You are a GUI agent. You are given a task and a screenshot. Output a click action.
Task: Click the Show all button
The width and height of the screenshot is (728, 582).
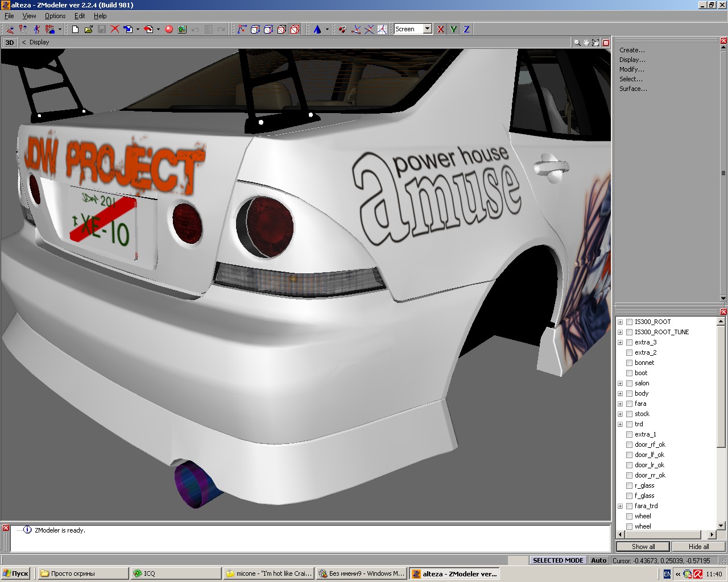tap(643, 547)
